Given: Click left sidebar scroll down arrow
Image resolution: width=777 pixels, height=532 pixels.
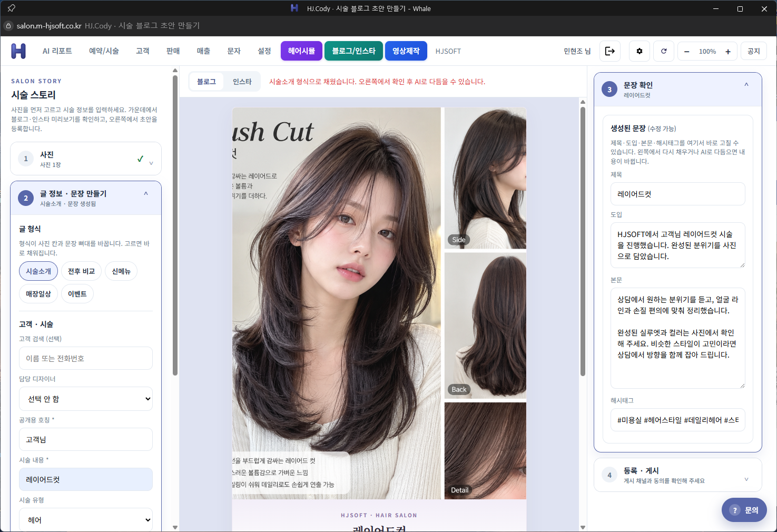Looking at the screenshot, I should 175,527.
